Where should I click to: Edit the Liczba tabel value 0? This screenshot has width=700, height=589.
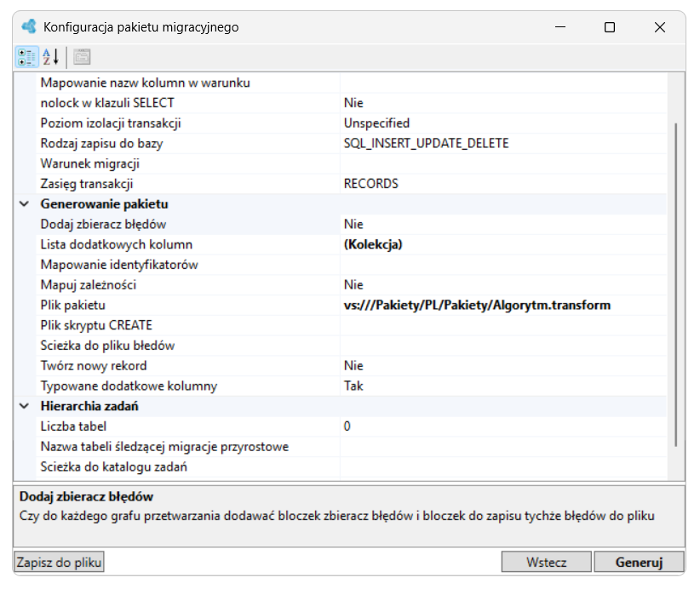pos(503,426)
